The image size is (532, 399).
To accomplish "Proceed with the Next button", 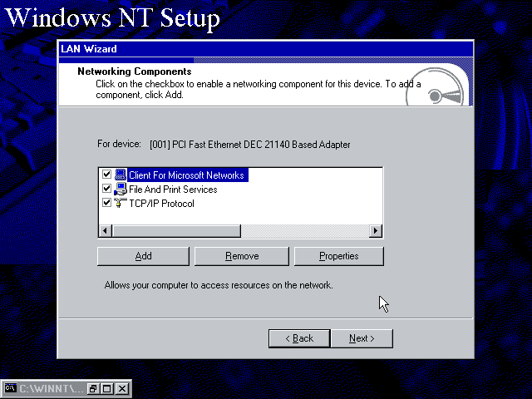I will (x=362, y=338).
